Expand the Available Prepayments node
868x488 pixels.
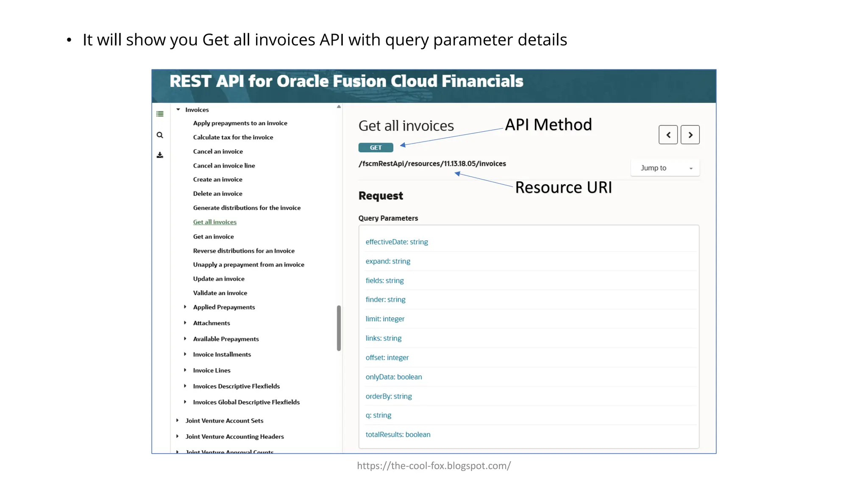pos(185,339)
